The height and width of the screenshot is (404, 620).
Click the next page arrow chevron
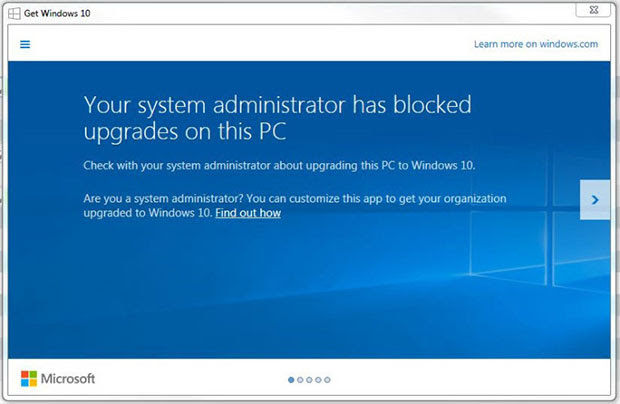click(595, 200)
